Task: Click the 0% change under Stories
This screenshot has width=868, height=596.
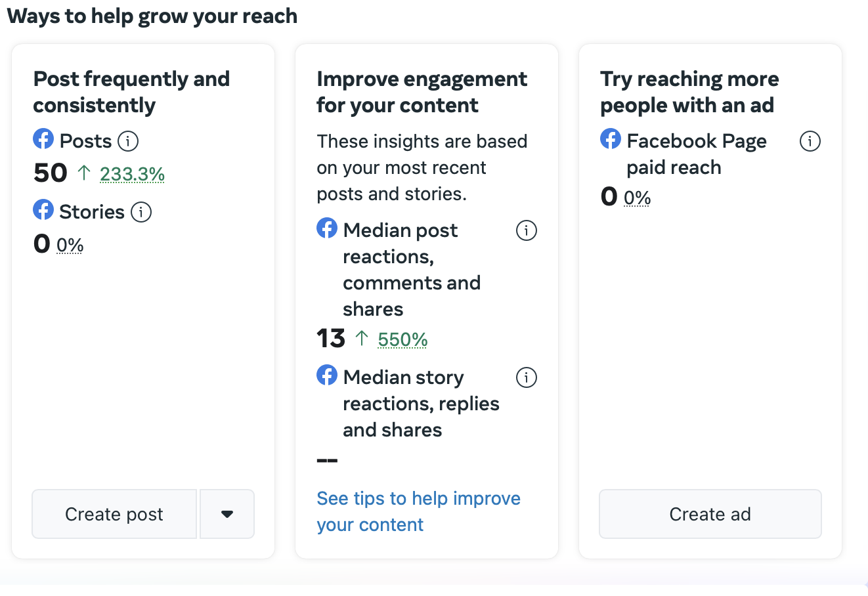Action: 70,245
